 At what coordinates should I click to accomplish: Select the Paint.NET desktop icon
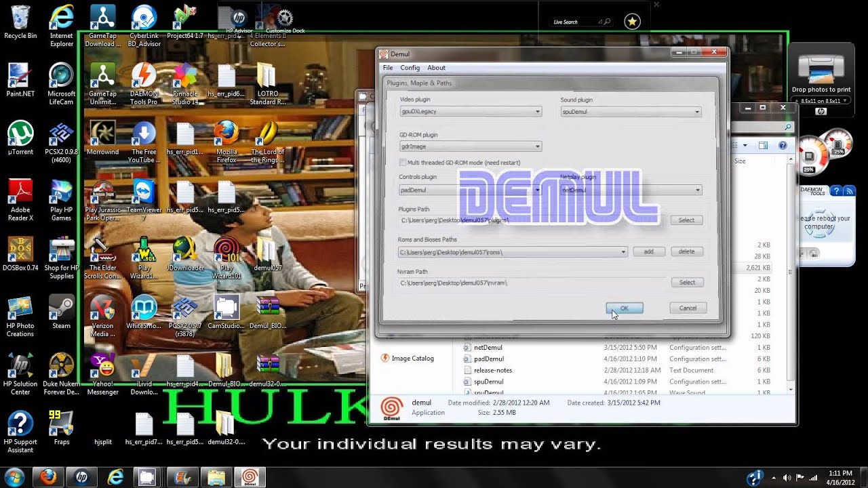[20, 80]
